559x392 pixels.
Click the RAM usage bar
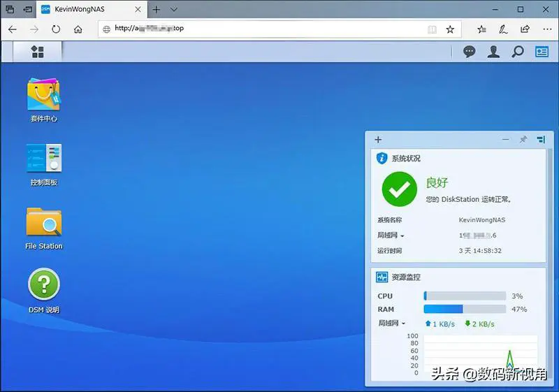pos(465,309)
